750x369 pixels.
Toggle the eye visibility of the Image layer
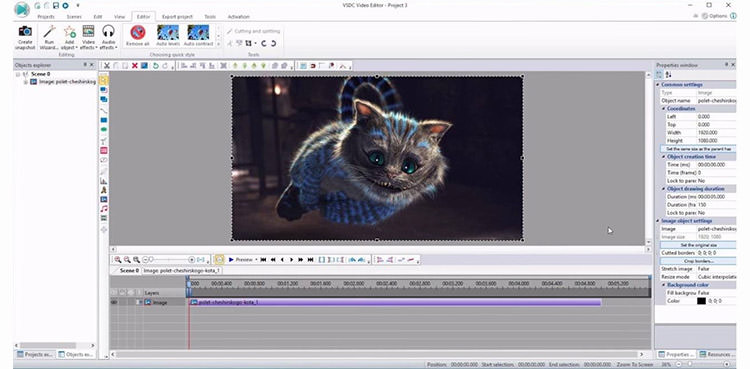114,302
